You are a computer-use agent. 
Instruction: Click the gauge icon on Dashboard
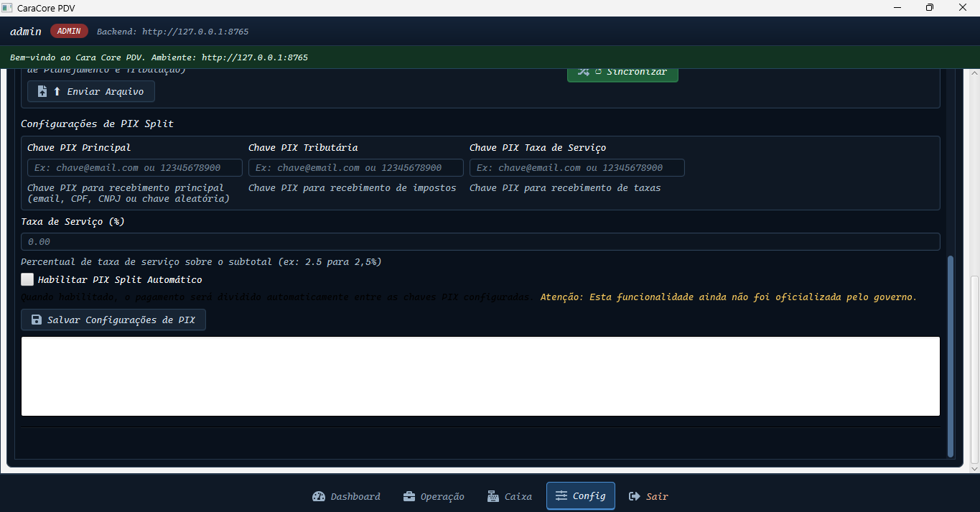(319, 496)
